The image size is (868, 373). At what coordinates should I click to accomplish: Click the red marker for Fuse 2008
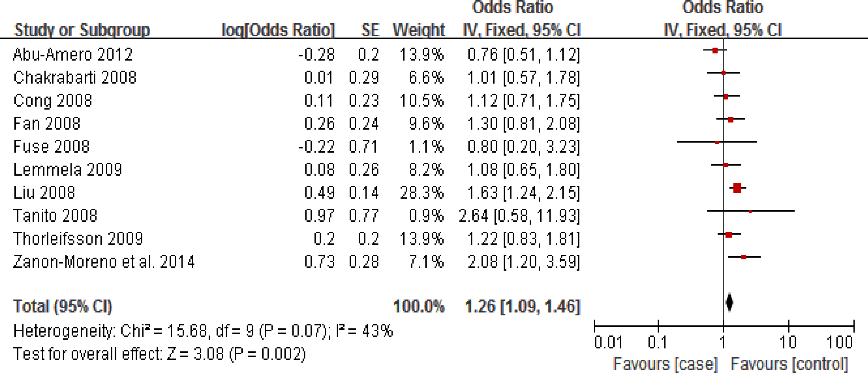point(717,143)
